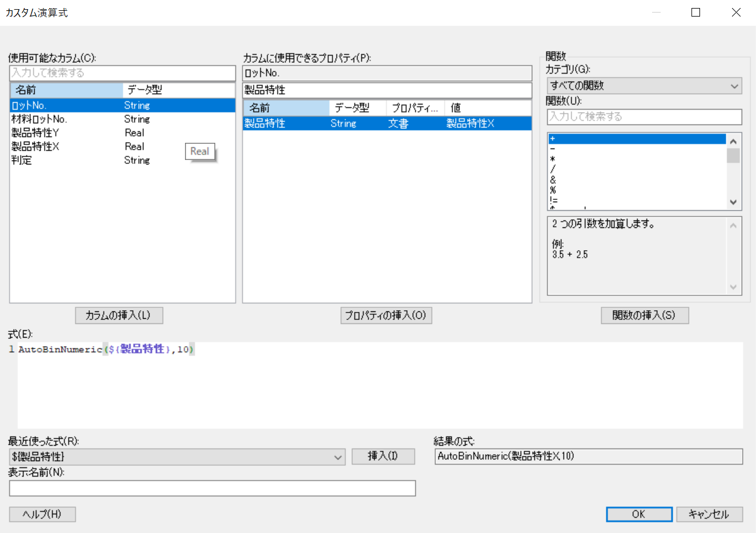Select the 材料ロットNo. column row
The width and height of the screenshot is (756, 533).
tap(122, 119)
